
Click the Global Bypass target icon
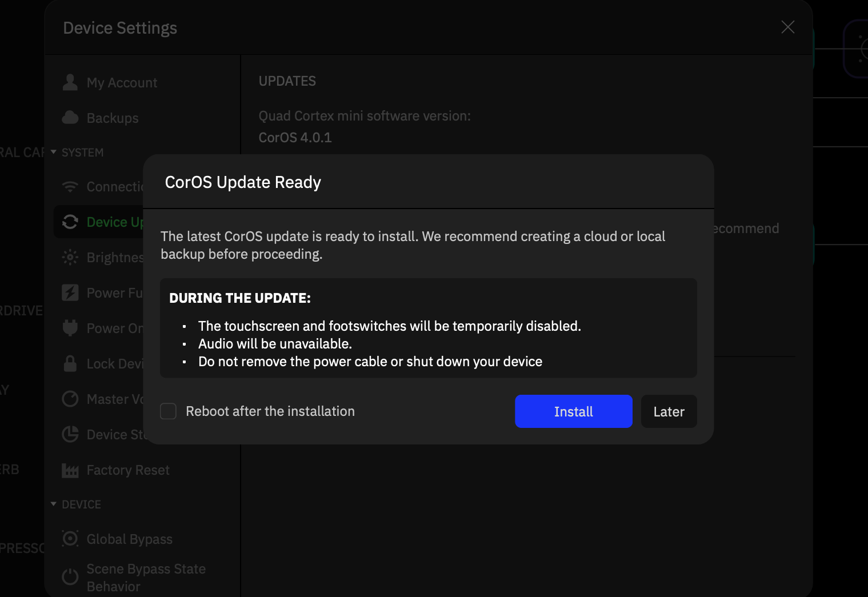tap(70, 538)
